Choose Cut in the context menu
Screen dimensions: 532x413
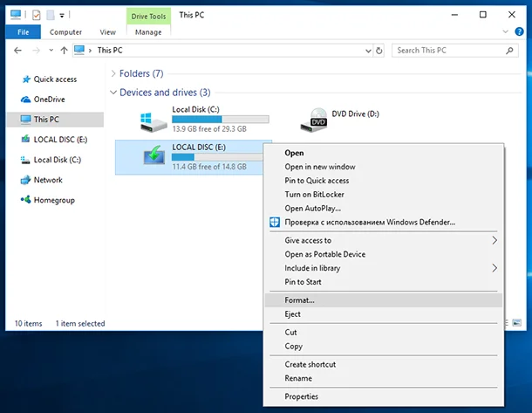click(384, 333)
